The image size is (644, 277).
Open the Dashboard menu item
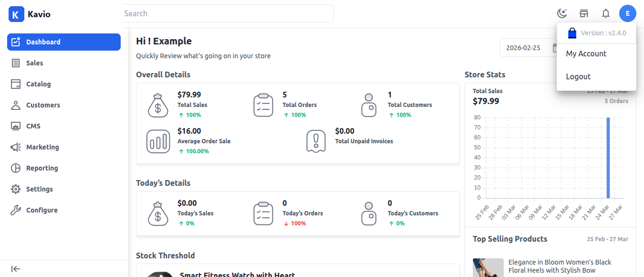(64, 42)
